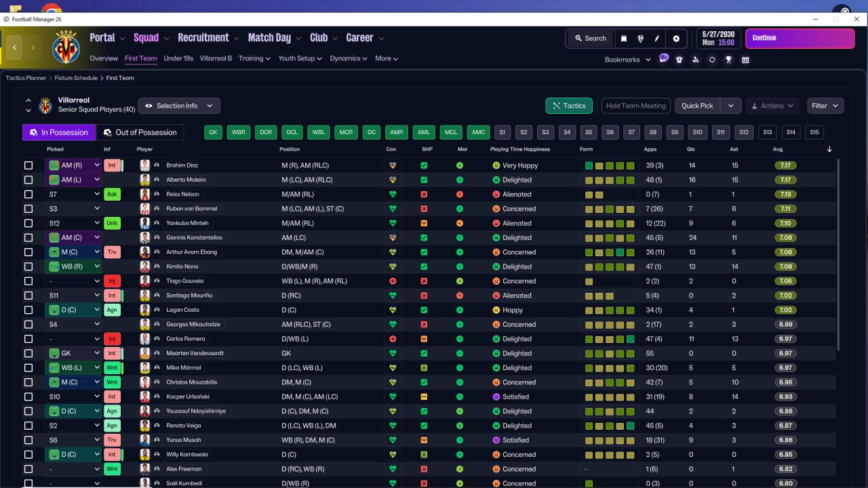This screenshot has height=488, width=868.
Task: Expand the Bookmarks dropdown
Action: [627, 60]
